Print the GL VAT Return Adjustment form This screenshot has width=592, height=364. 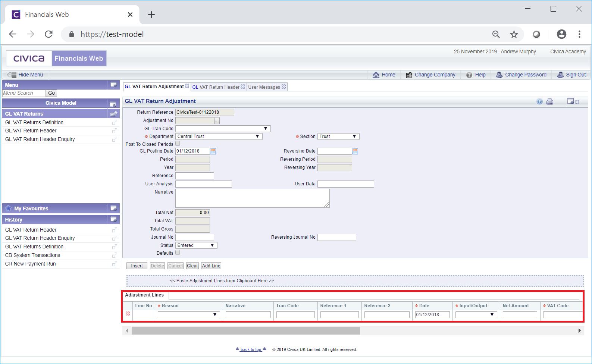[x=550, y=101]
